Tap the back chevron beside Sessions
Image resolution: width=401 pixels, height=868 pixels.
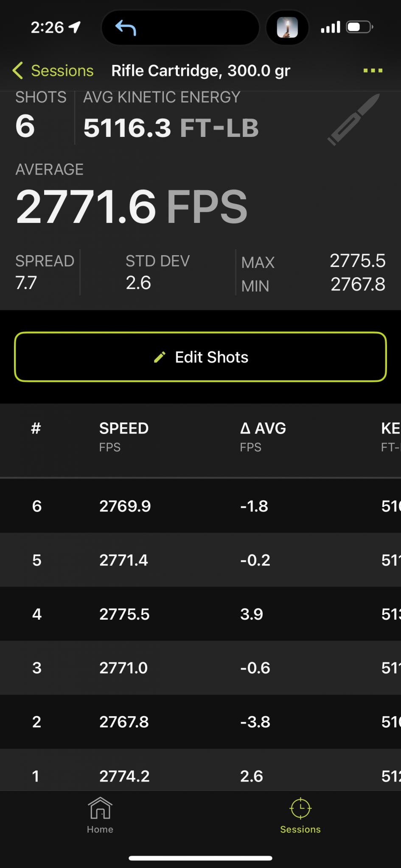pos(18,70)
